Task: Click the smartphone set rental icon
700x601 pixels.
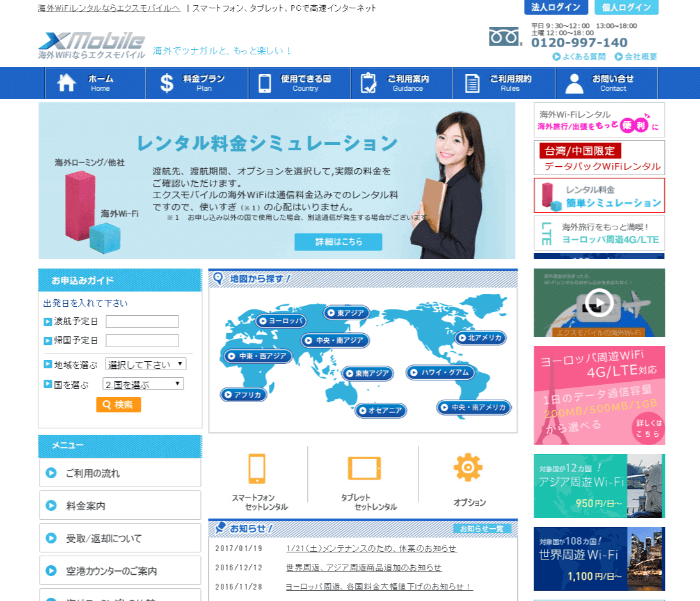Action: click(x=257, y=469)
